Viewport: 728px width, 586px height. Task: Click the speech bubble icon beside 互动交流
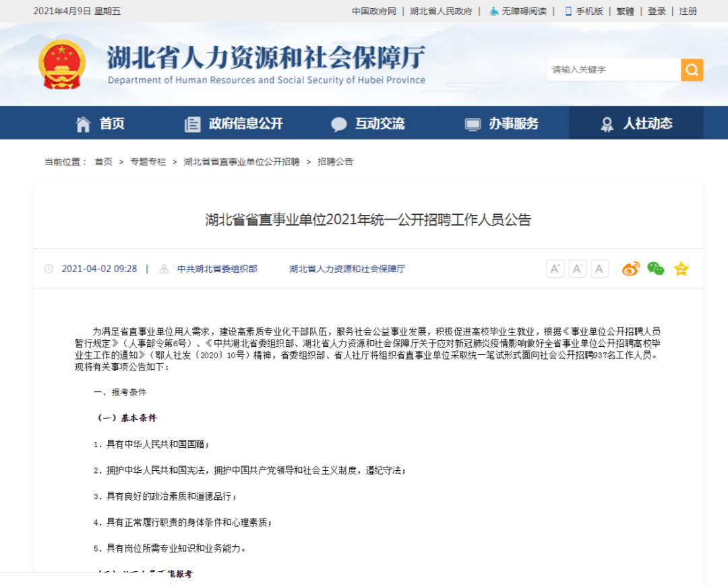339,125
